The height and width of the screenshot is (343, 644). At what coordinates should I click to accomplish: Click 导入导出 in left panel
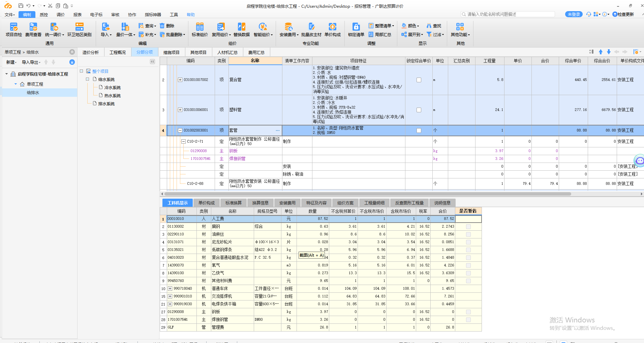31,62
